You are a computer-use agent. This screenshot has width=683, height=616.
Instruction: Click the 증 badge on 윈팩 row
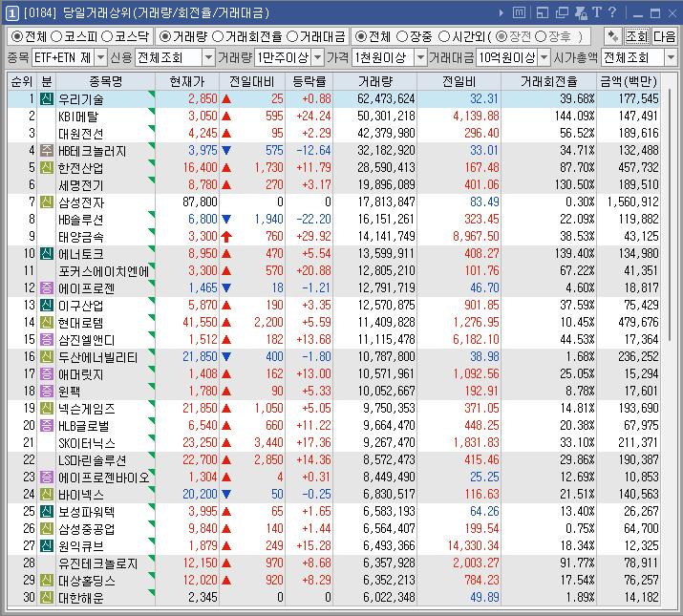(x=47, y=391)
